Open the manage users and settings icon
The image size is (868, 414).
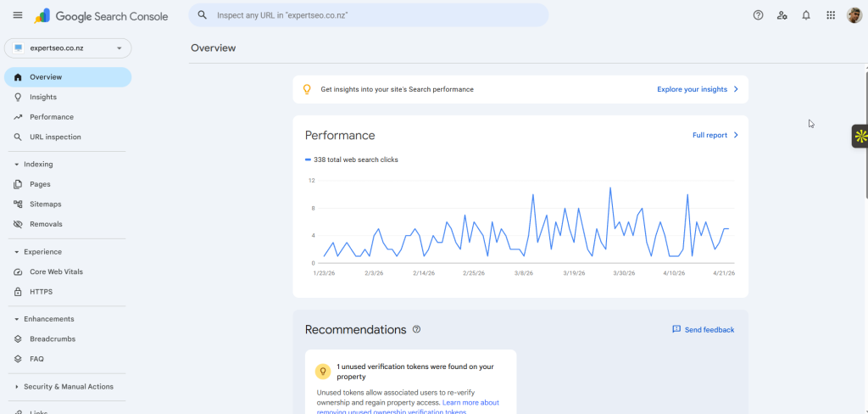tap(782, 15)
